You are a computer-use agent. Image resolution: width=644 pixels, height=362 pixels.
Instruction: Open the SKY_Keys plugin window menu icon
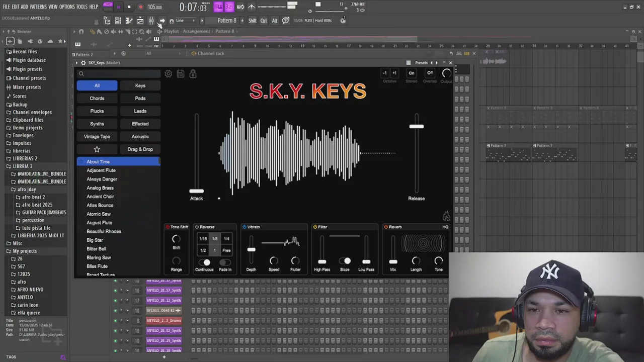point(408,63)
